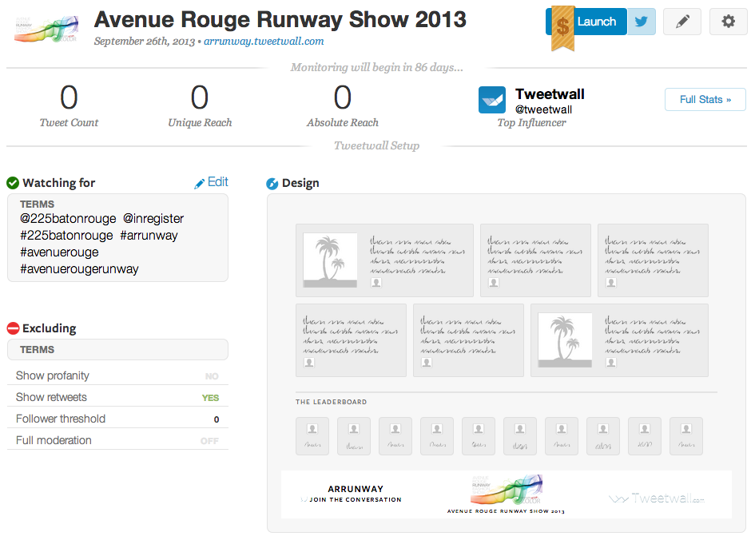Toggle the Full moderation OFF switch
Viewport: 751px width, 560px height.
(x=209, y=441)
